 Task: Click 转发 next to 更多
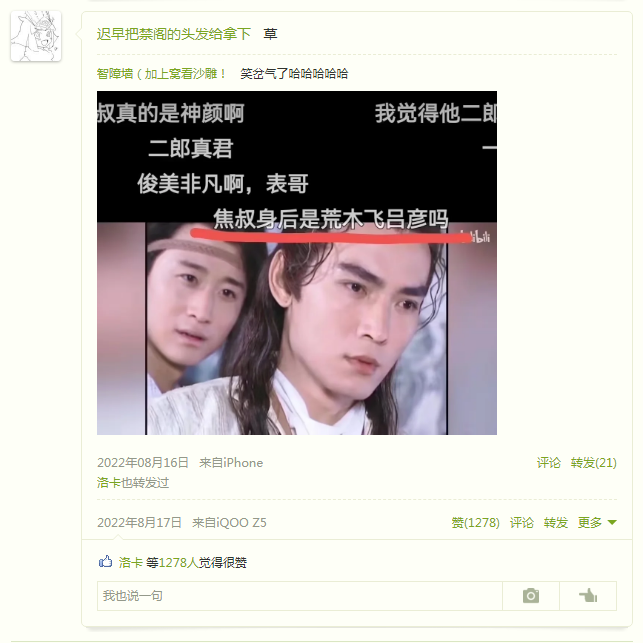click(x=556, y=522)
